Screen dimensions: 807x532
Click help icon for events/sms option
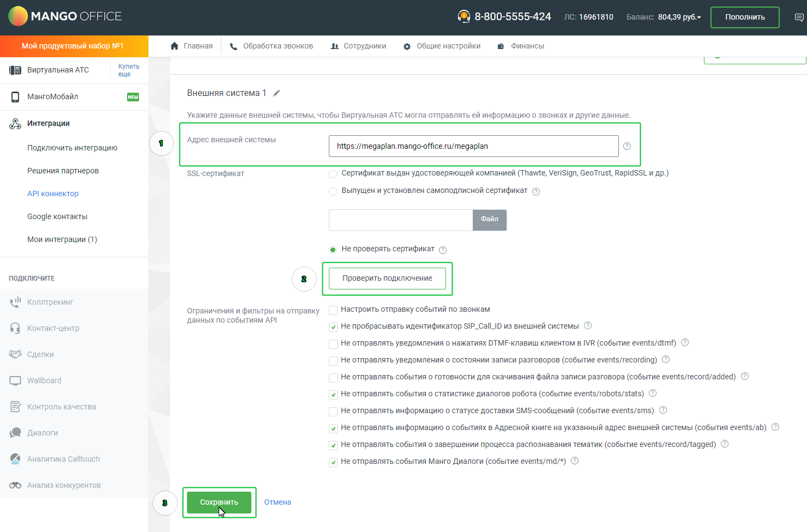pyautogui.click(x=663, y=410)
